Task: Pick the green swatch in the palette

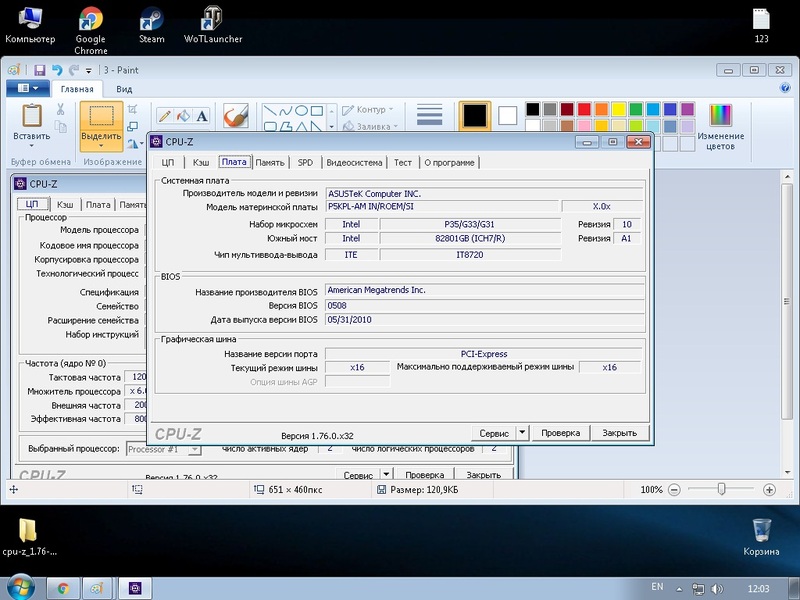Action: (636, 109)
